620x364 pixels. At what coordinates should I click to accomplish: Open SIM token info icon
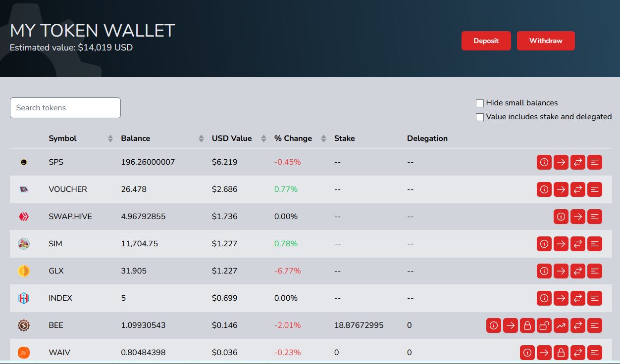click(x=544, y=244)
